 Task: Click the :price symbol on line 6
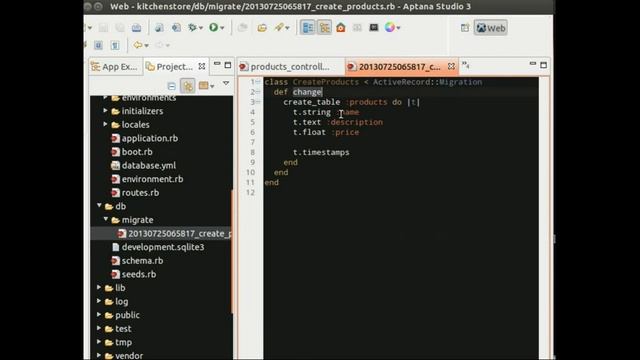click(345, 132)
